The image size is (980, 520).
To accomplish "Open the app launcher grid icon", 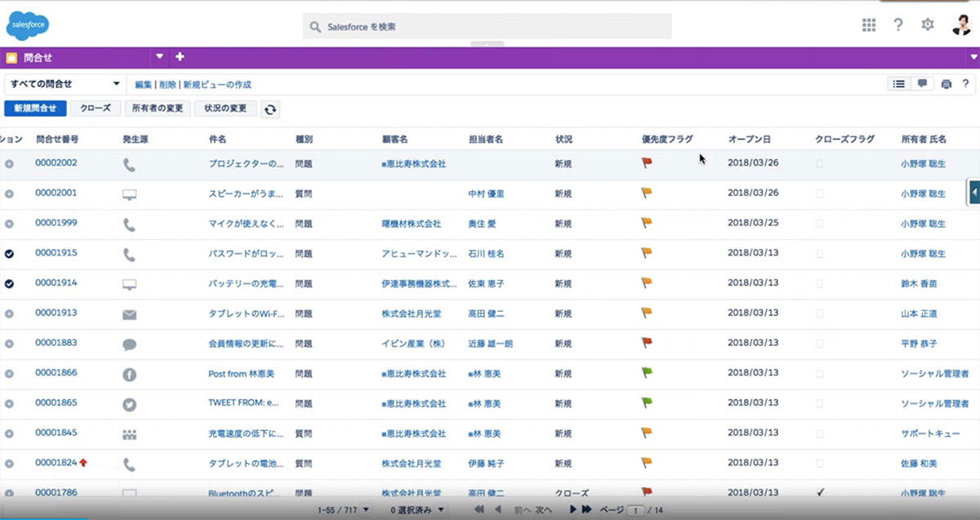I will coord(869,25).
